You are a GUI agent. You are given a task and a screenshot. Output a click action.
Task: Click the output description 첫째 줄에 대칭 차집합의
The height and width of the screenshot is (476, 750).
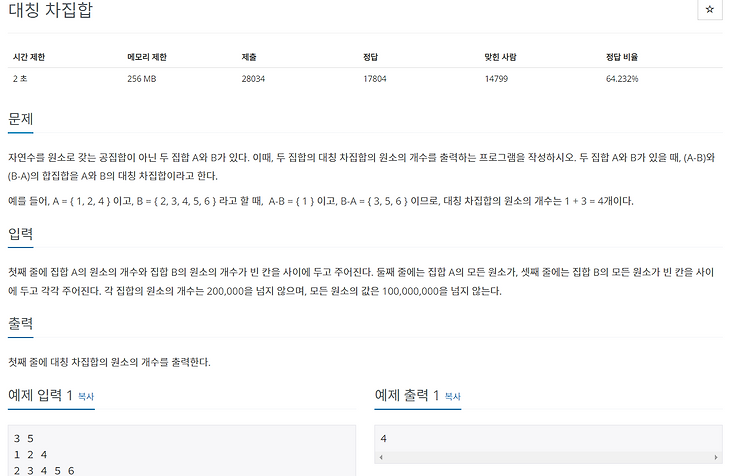point(109,362)
